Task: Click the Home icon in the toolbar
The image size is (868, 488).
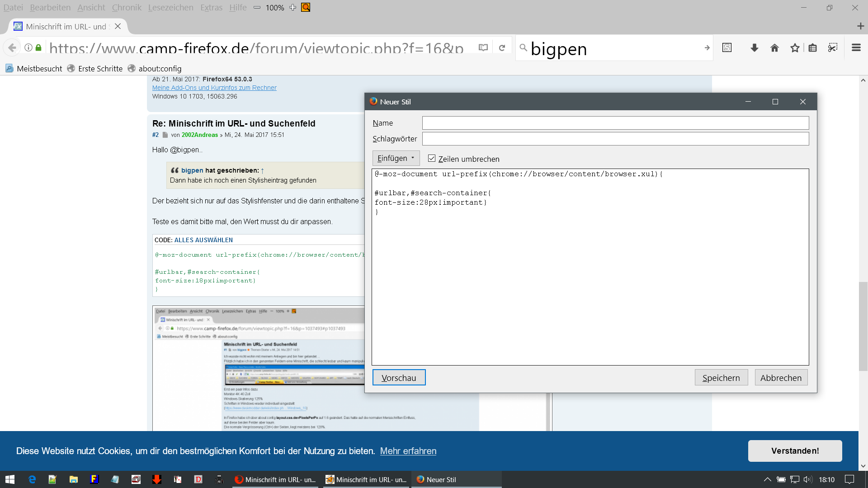Action: click(774, 47)
